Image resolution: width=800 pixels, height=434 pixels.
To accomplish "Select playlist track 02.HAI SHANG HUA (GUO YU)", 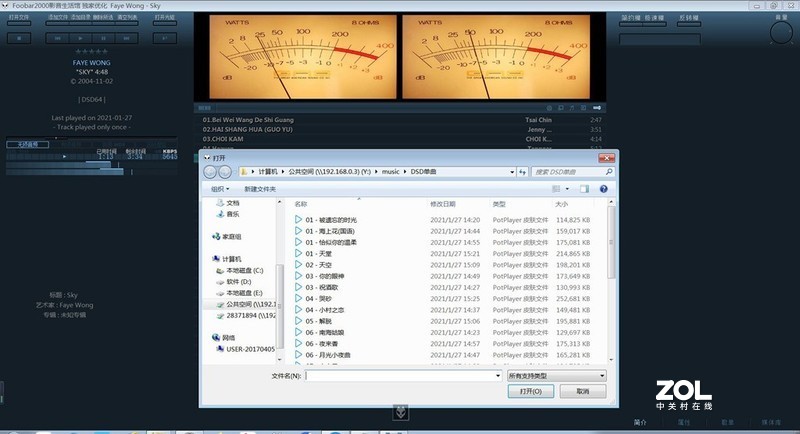I will pos(399,130).
